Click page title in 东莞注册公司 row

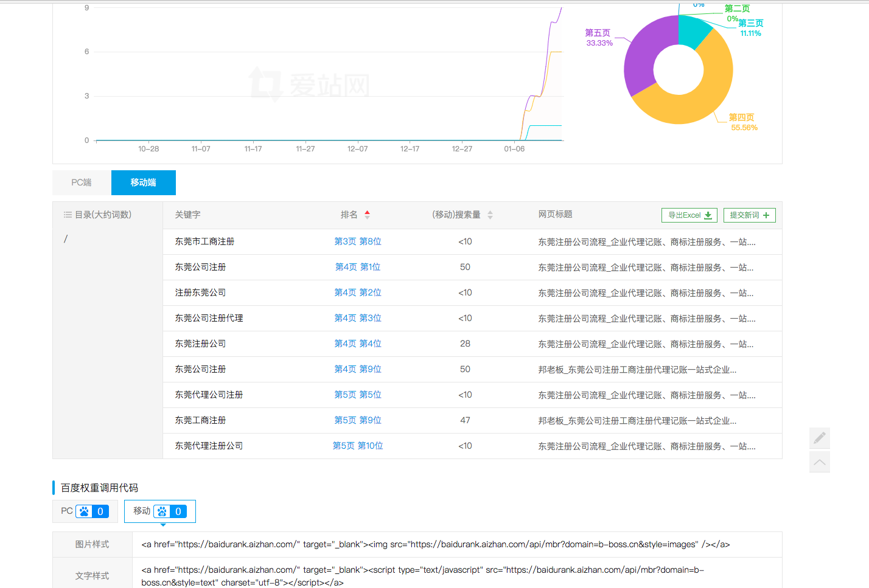646,344
